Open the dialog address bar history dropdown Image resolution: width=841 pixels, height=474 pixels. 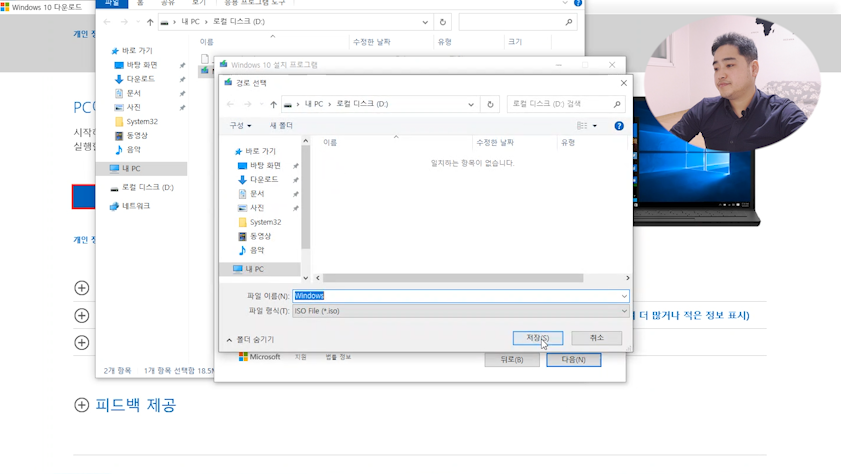tap(471, 104)
